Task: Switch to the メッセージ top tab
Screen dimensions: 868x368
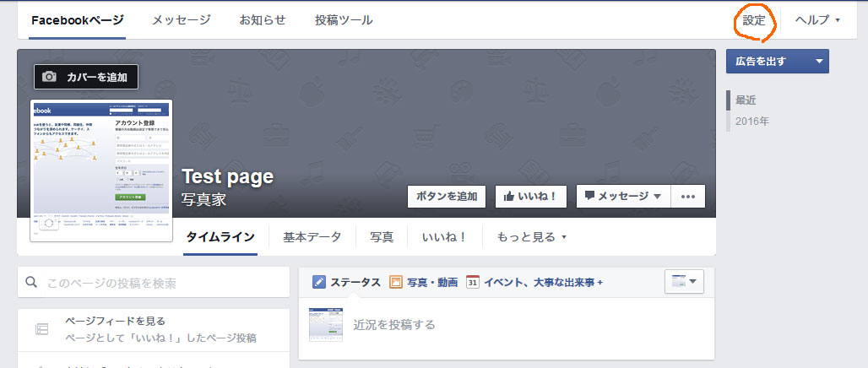Action: (182, 20)
